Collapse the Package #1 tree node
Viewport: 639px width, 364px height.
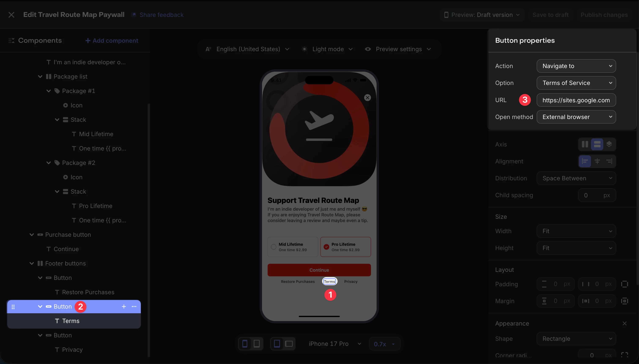pos(48,91)
